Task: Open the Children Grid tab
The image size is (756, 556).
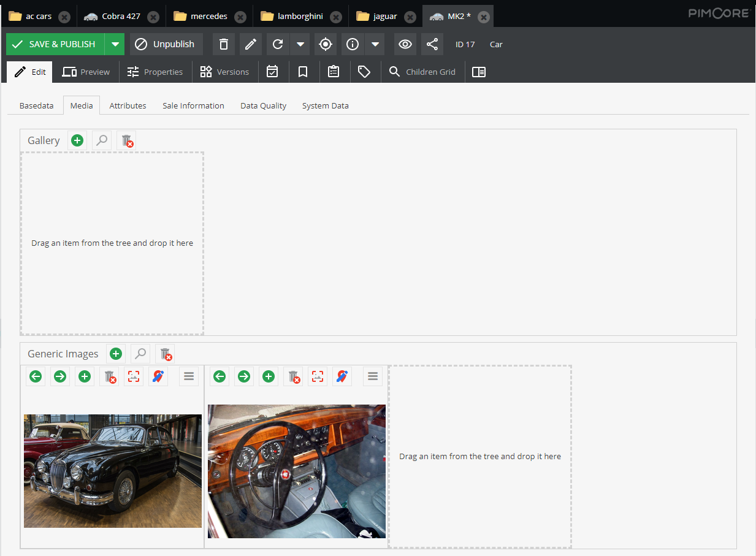Action: (x=422, y=72)
